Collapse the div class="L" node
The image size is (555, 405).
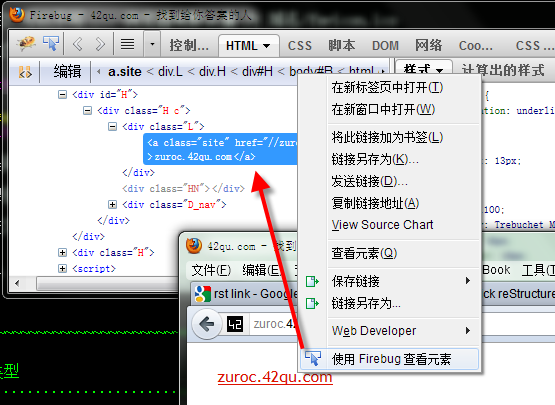click(x=112, y=126)
